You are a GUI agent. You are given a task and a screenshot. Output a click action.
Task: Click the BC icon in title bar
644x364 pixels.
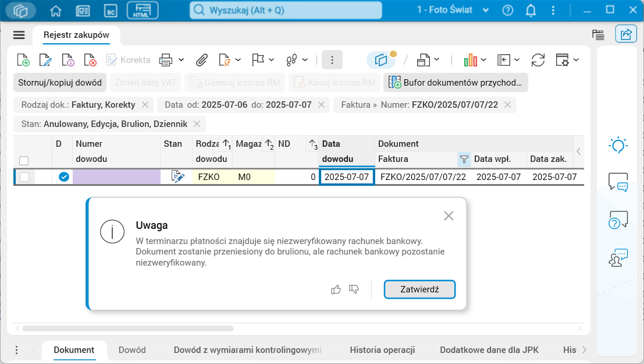[x=111, y=10]
